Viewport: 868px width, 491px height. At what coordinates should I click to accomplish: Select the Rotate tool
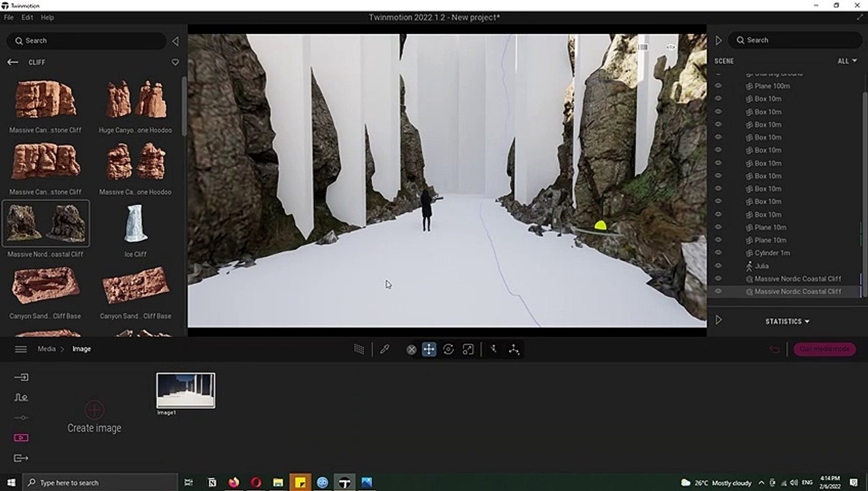point(448,349)
